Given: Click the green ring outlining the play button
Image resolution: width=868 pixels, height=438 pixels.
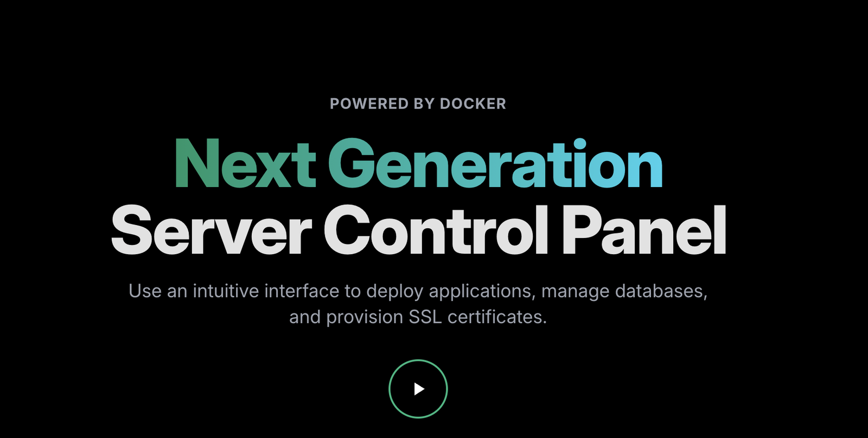Looking at the screenshot, I should [390, 389].
